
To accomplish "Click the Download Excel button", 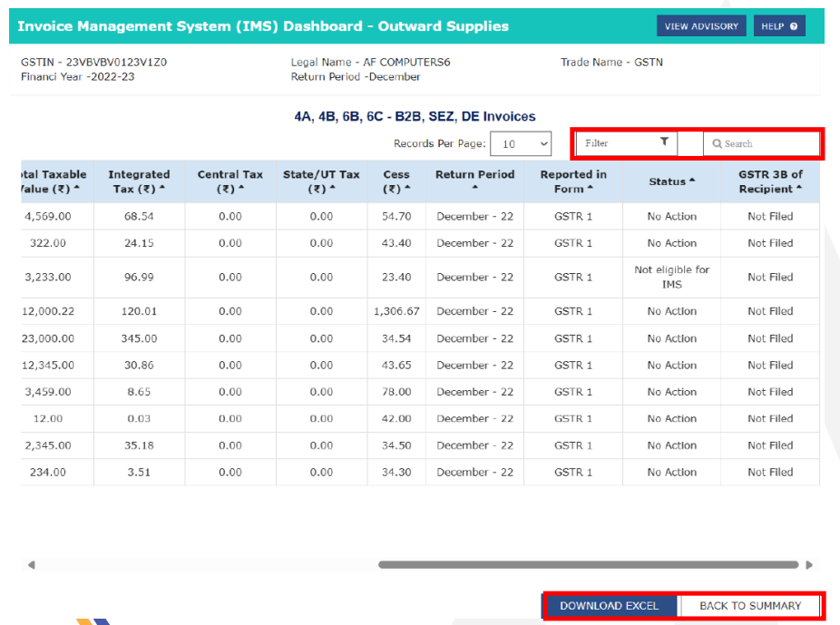I will tap(610, 606).
